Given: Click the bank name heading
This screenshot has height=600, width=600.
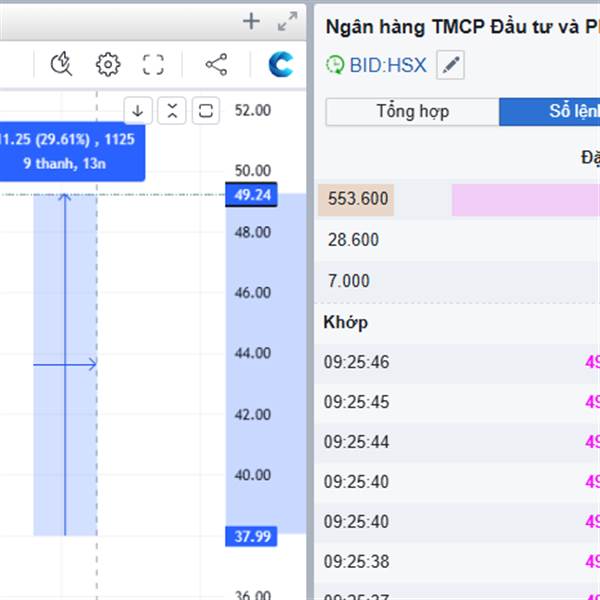Looking at the screenshot, I should (x=463, y=28).
